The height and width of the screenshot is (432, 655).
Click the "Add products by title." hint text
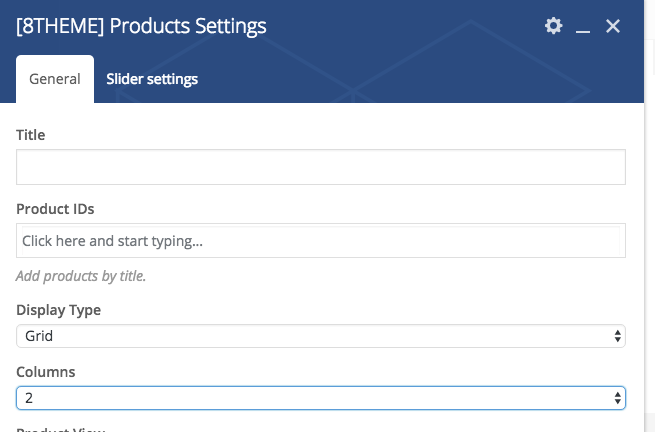click(x=81, y=276)
